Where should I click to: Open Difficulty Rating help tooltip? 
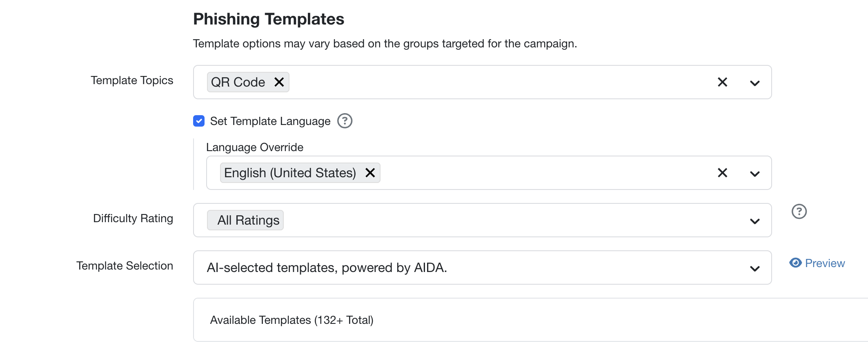799,212
